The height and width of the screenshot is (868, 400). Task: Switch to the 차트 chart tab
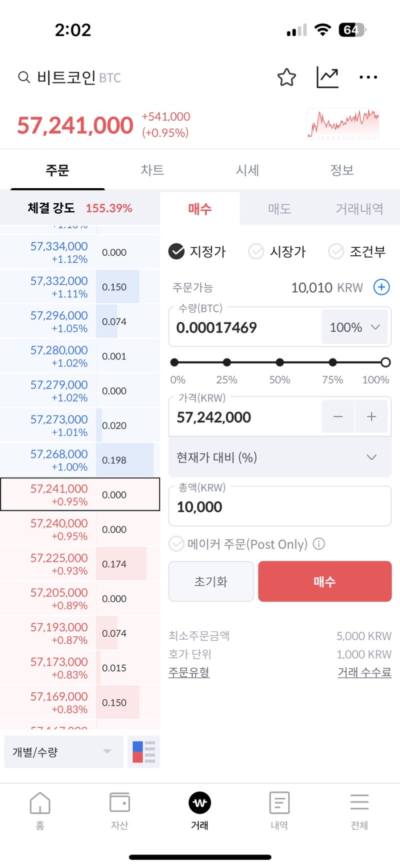(152, 170)
